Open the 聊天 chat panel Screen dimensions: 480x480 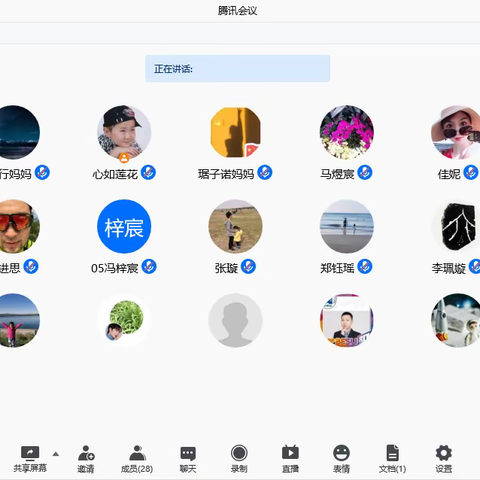pos(188,459)
